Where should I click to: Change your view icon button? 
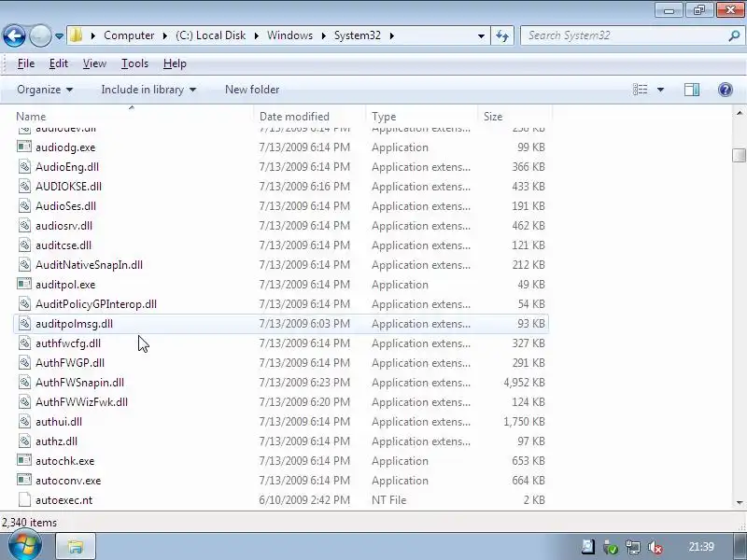(x=640, y=90)
